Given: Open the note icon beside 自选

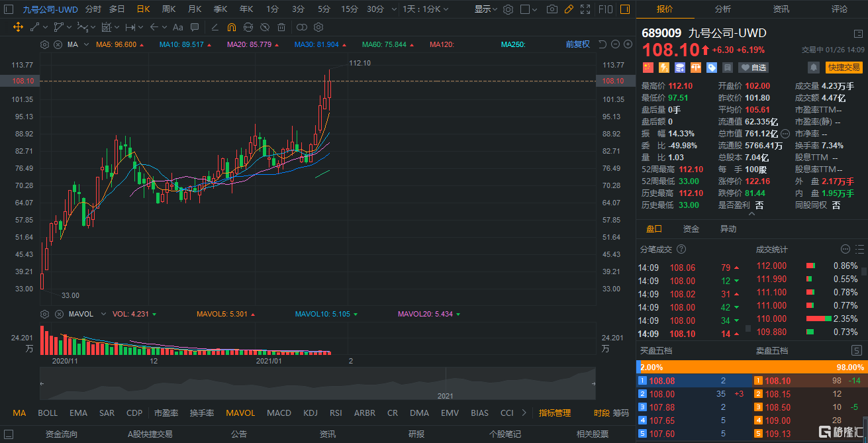Looking at the screenshot, I should click(728, 68).
